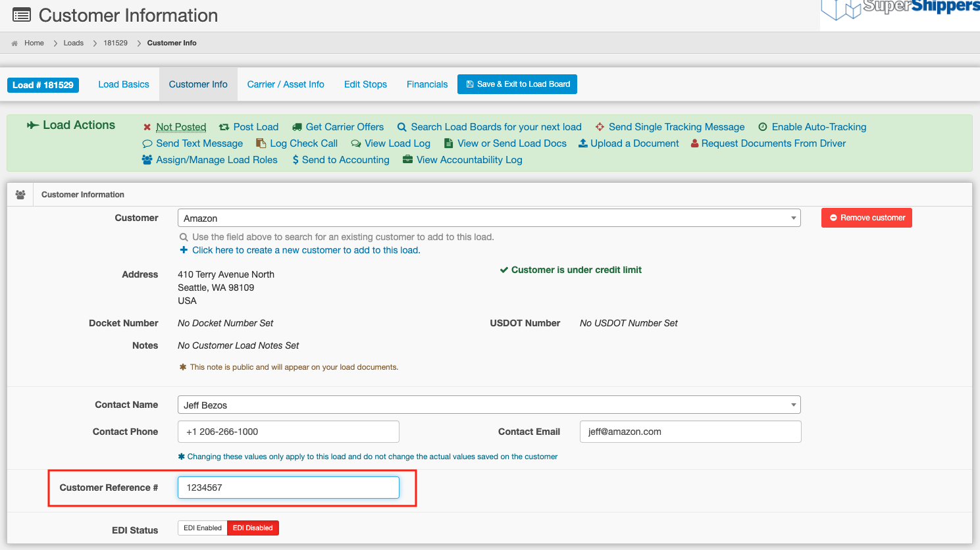Click the Send to Accounting dollar icon
The height and width of the screenshot is (550, 980).
coord(296,160)
